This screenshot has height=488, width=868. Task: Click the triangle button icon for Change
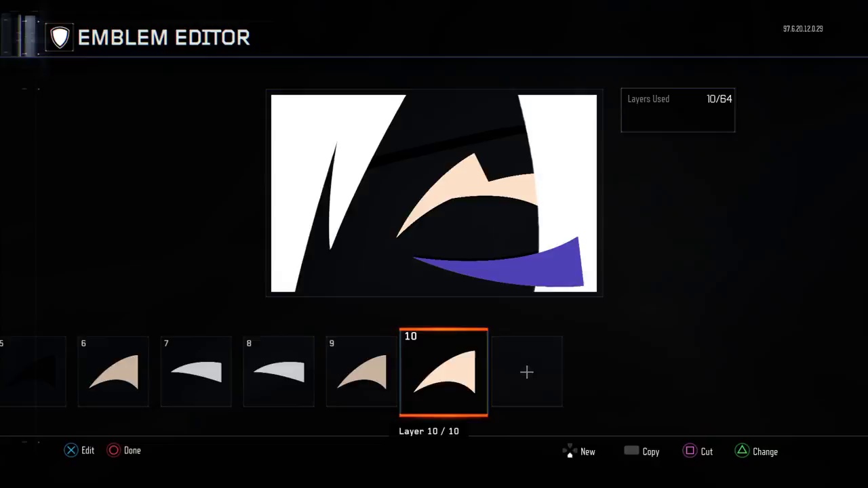pos(743,451)
